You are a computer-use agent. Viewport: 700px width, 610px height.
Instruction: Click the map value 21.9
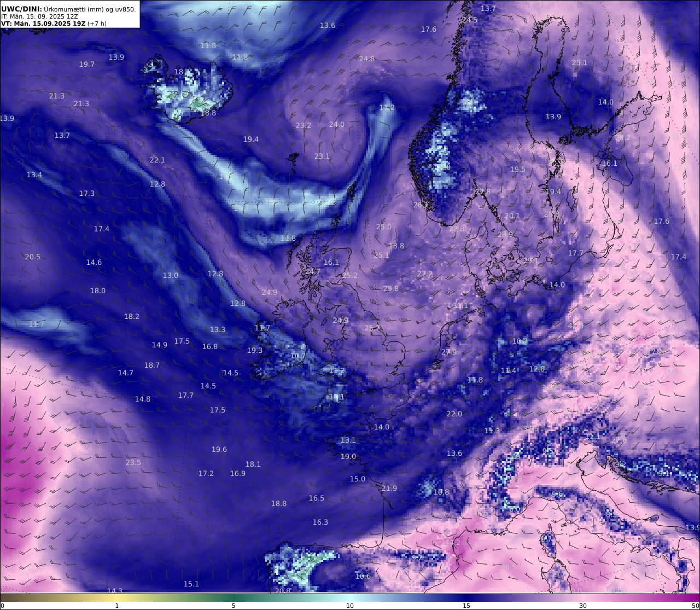pyautogui.click(x=389, y=489)
